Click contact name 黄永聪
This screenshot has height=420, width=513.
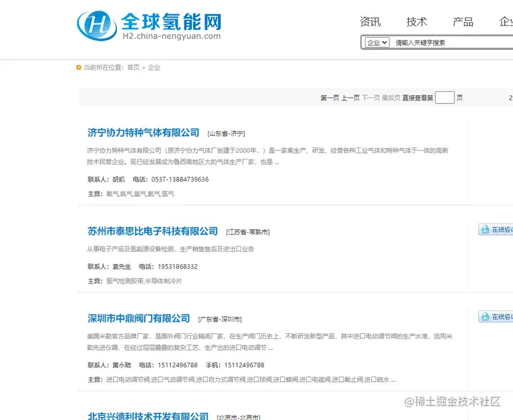122,365
